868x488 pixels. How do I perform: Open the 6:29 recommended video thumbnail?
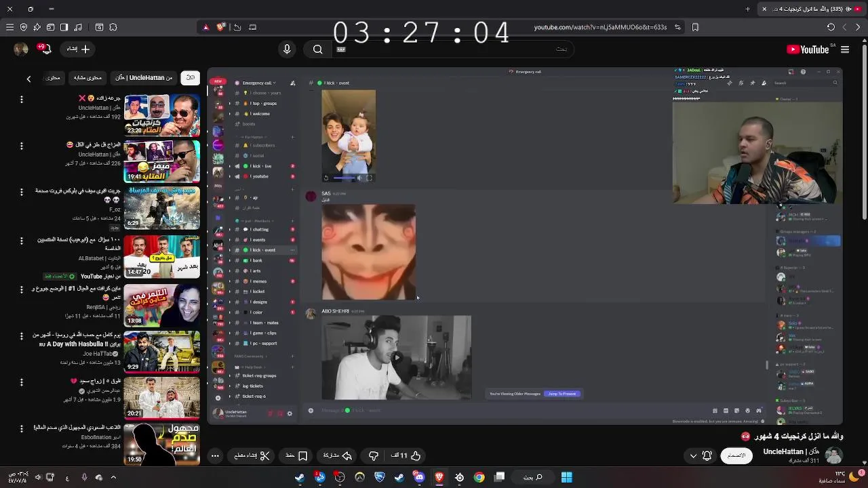coord(161,207)
